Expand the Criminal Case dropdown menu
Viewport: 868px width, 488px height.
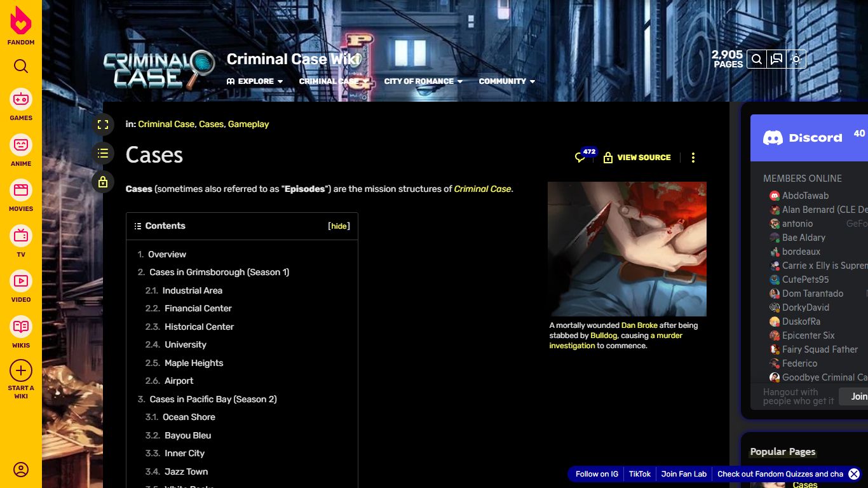click(x=334, y=81)
